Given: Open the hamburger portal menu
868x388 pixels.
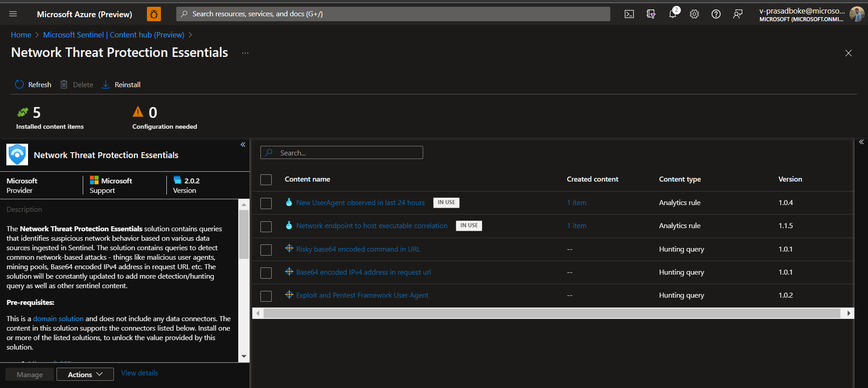Looking at the screenshot, I should click(13, 14).
